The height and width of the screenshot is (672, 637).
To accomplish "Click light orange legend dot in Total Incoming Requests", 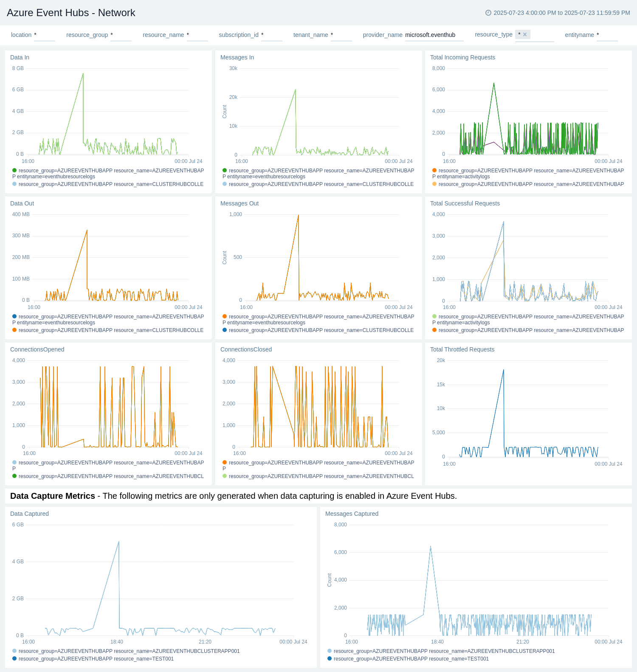I will (x=434, y=184).
